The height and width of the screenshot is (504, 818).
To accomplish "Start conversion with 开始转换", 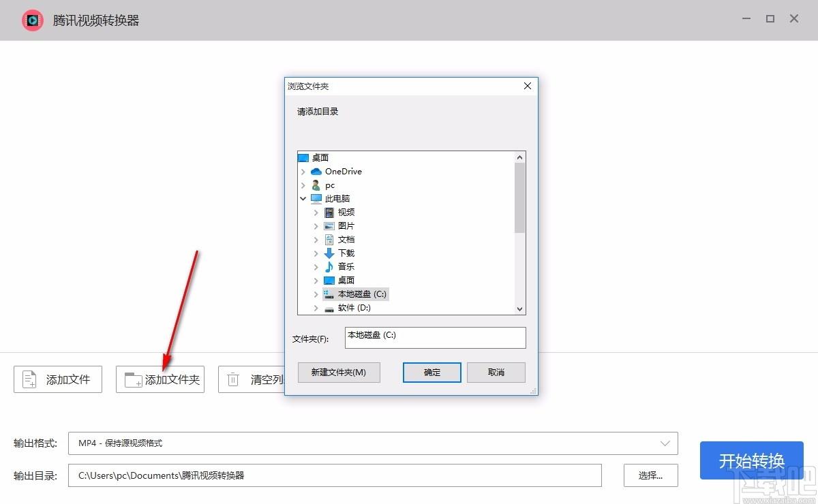I will click(x=752, y=460).
